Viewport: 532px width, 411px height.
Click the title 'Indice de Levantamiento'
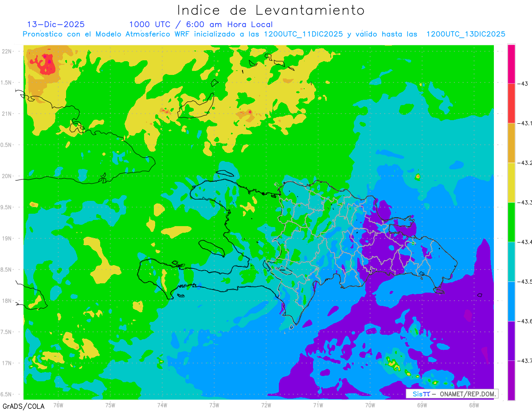click(x=271, y=10)
